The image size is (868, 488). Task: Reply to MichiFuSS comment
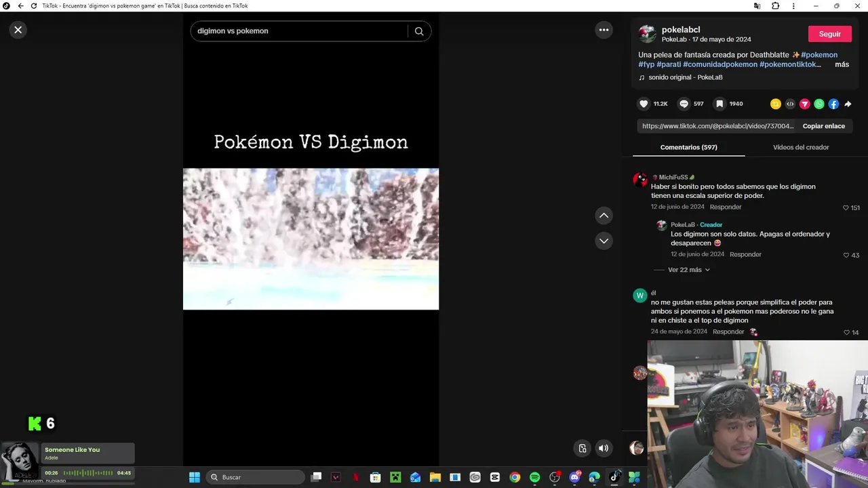(726, 207)
